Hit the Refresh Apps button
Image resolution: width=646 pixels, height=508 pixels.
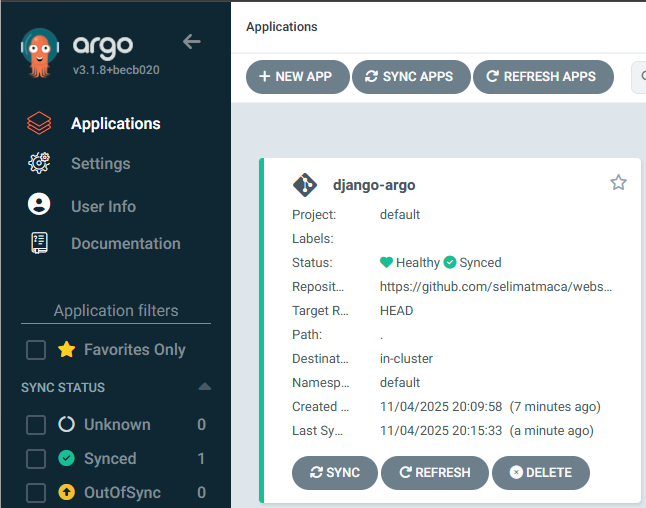[x=542, y=77]
